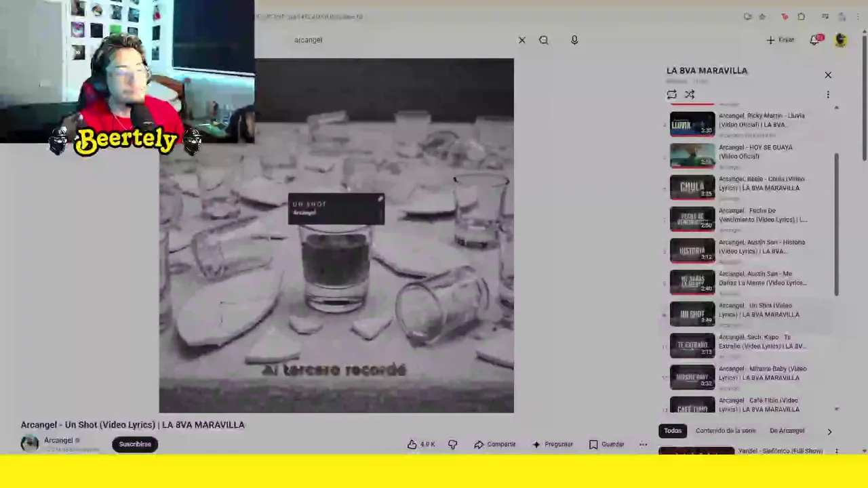Play Arcangel, Austin San - Historia
Image resolution: width=868 pixels, height=488 pixels.
[747, 251]
